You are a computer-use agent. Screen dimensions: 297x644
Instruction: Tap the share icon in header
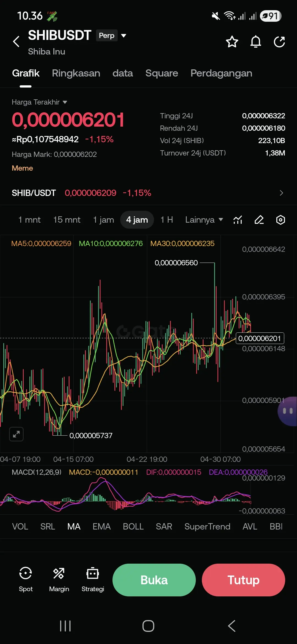(279, 42)
